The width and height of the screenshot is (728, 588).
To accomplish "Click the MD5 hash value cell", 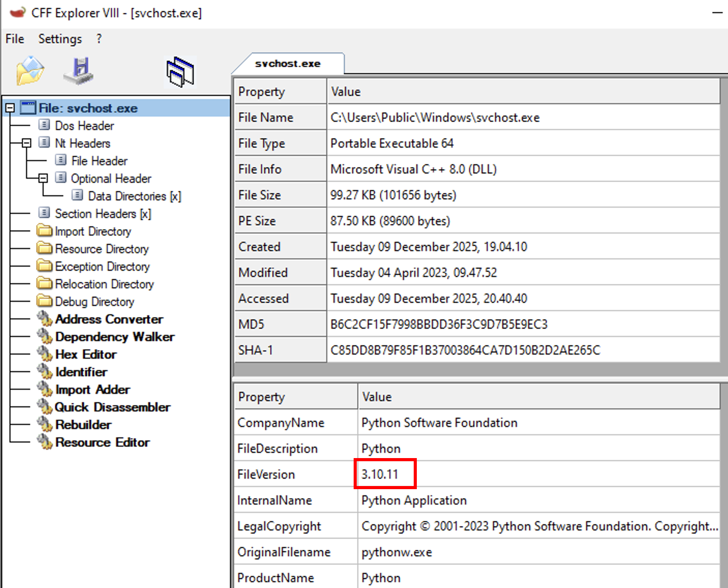I will (439, 325).
